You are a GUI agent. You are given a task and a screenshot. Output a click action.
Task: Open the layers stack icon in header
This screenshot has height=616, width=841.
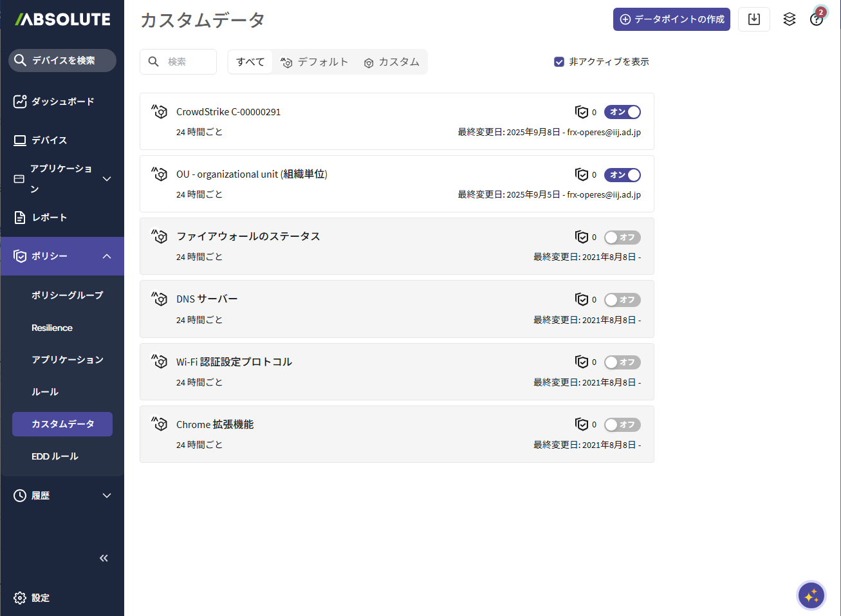pyautogui.click(x=789, y=19)
